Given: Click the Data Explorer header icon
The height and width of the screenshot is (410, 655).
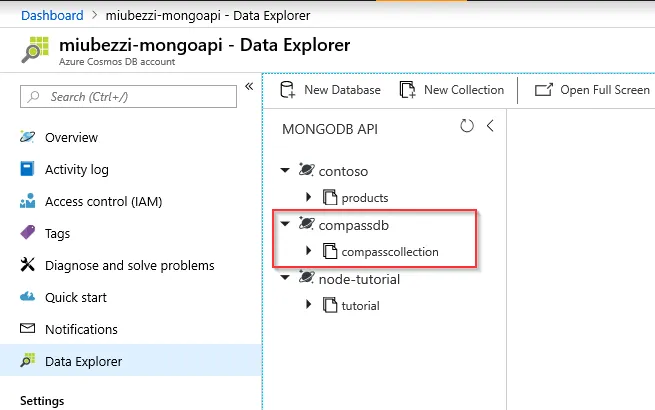Looking at the screenshot, I should [35, 50].
